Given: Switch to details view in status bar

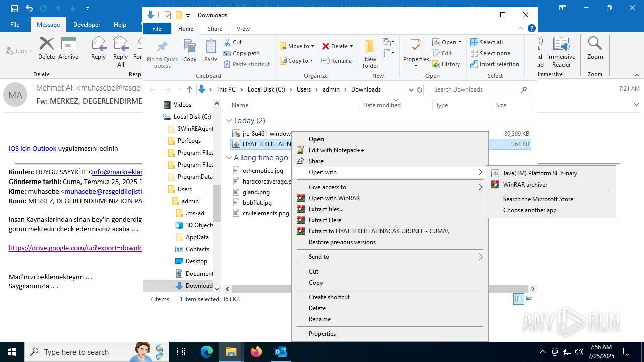Looking at the screenshot, I should (x=519, y=299).
